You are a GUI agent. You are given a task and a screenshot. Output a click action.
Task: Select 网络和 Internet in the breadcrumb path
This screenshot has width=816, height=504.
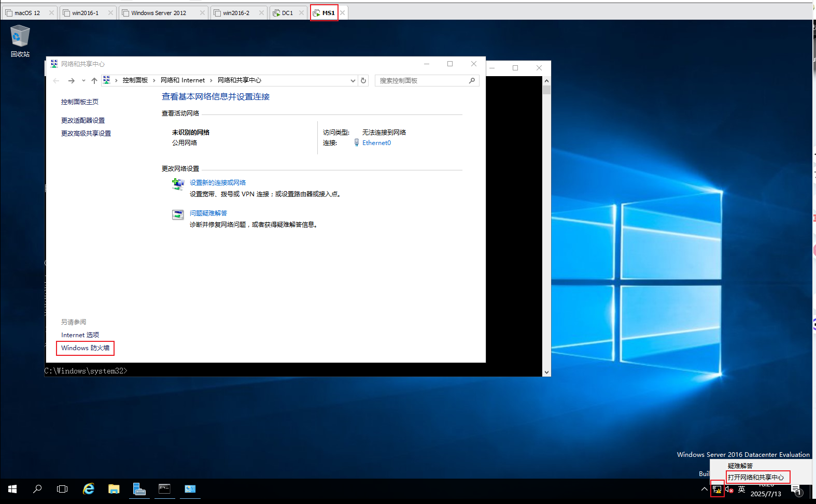[x=182, y=80]
